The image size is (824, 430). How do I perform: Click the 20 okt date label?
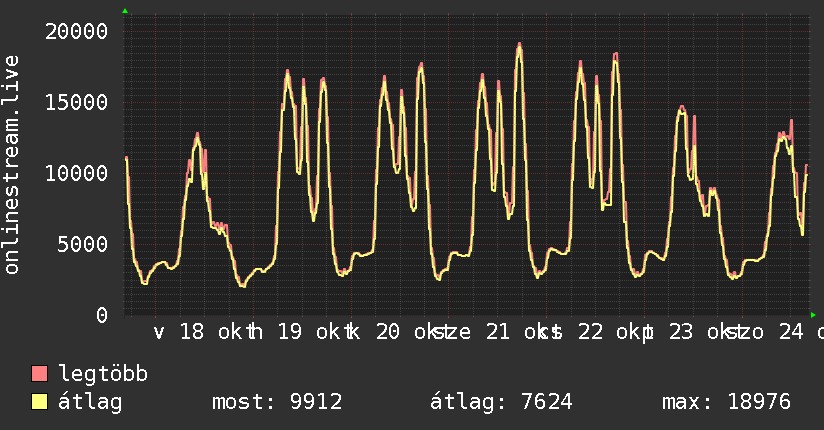pos(408,332)
